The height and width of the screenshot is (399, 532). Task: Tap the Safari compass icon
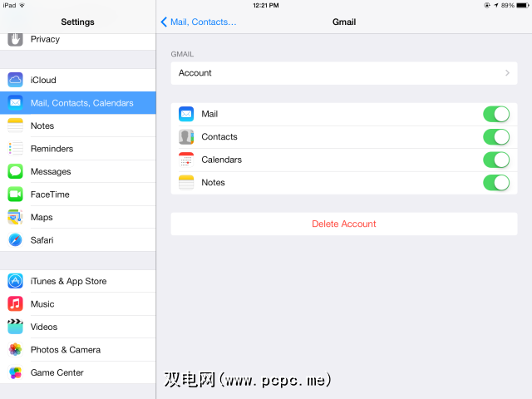15,240
